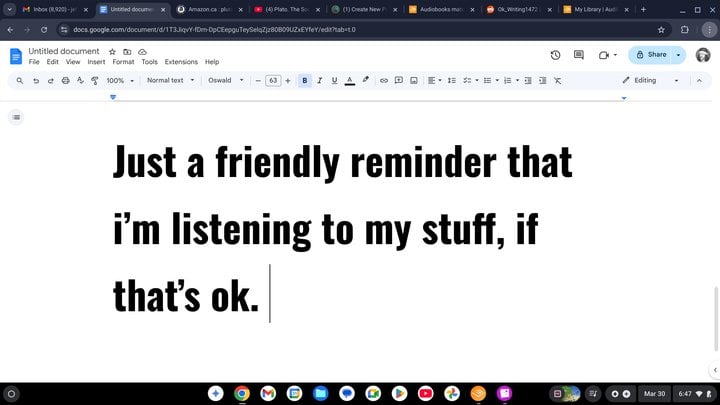Click the Print icon
This screenshot has height=405, width=720.
66,80
